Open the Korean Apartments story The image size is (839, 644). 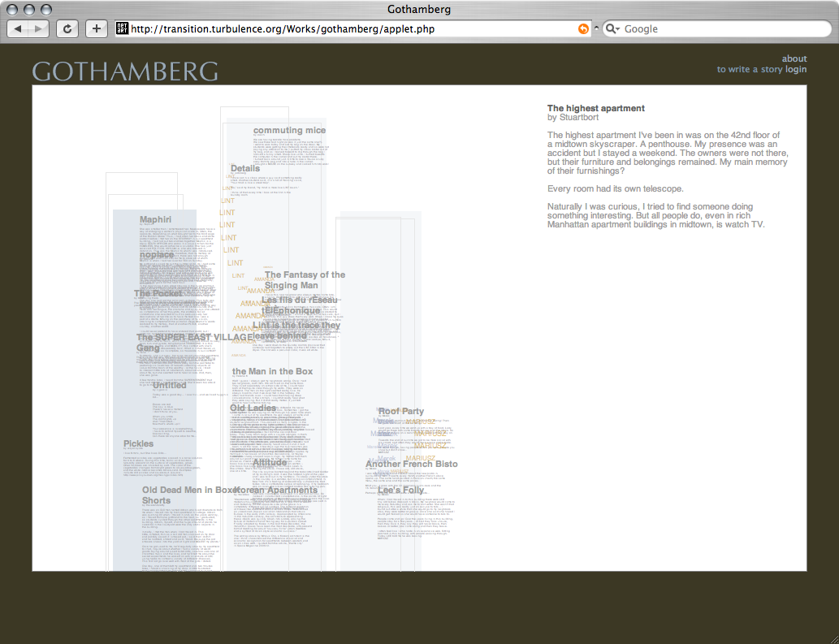(275, 491)
